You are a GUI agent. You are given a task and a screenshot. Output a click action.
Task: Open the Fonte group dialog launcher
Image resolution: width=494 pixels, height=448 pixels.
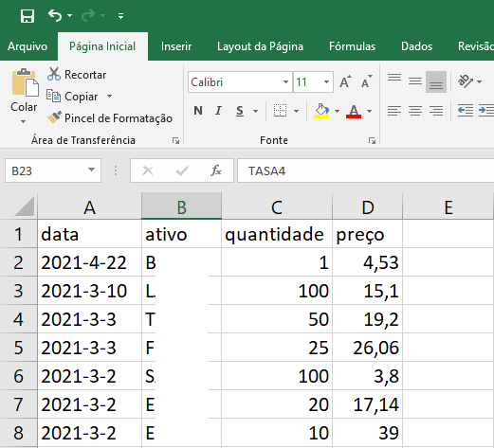[372, 141]
